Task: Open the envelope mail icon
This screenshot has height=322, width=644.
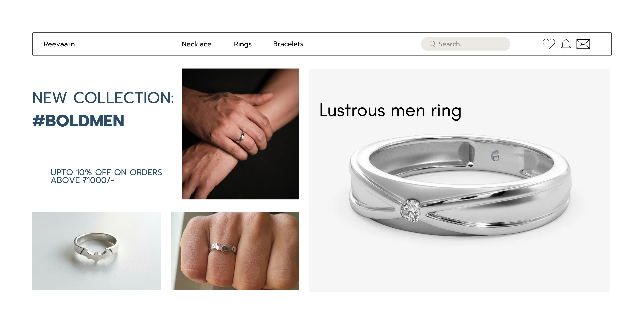Action: (583, 44)
